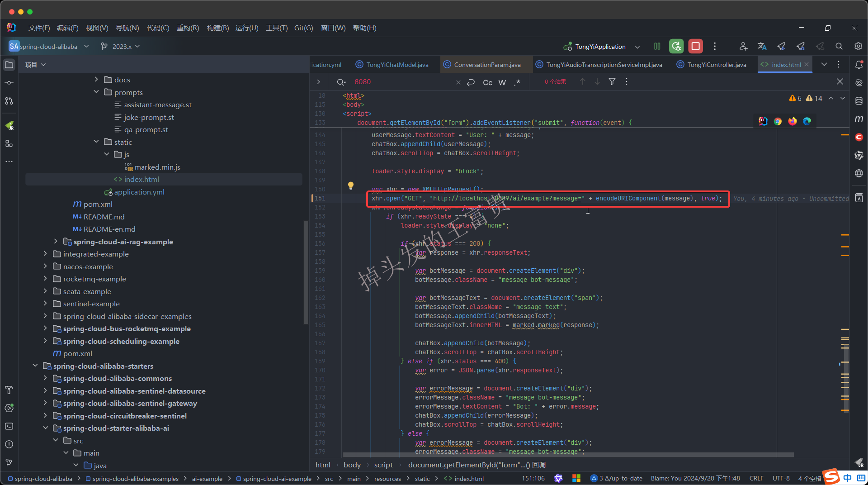Switch to TongYiController.java tab
This screenshot has width=868, height=485.
(x=712, y=65)
